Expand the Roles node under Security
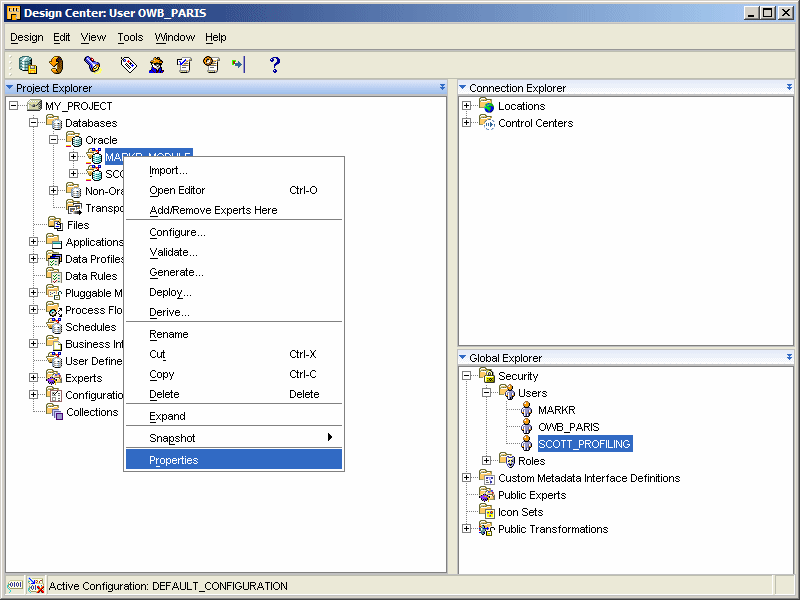Viewport: 800px width, 600px height. (x=487, y=461)
